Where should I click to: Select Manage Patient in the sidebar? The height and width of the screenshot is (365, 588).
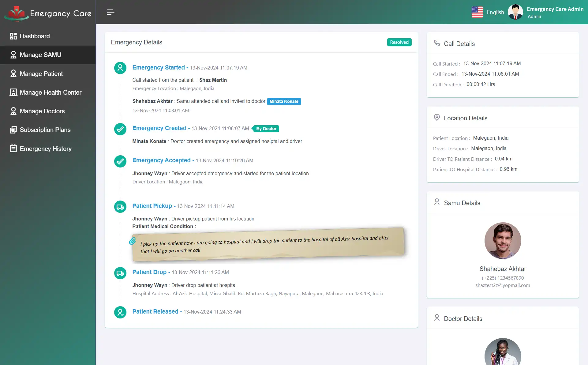[40, 73]
